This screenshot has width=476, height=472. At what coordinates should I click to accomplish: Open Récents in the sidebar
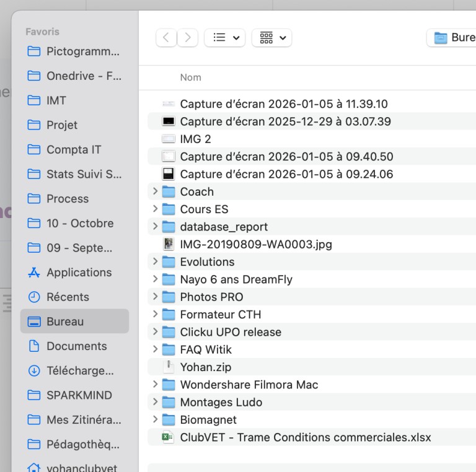pyautogui.click(x=68, y=297)
